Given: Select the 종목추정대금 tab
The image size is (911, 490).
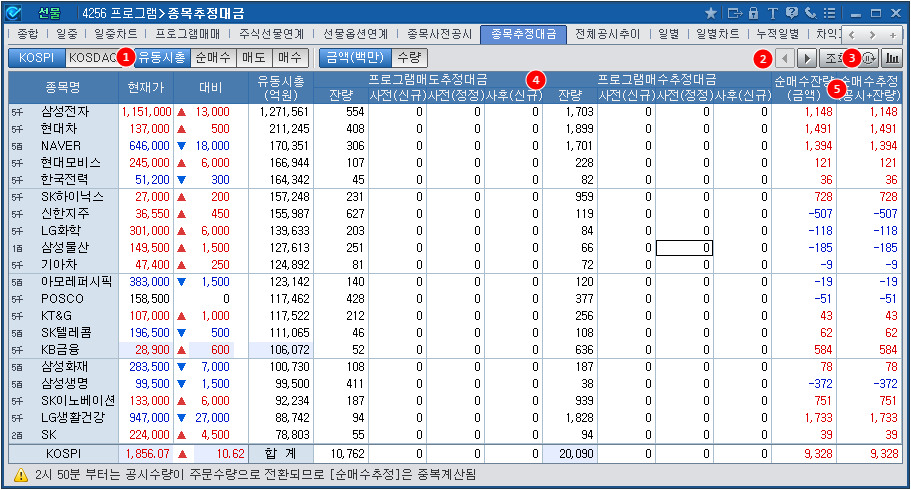Looking at the screenshot, I should point(523,34).
